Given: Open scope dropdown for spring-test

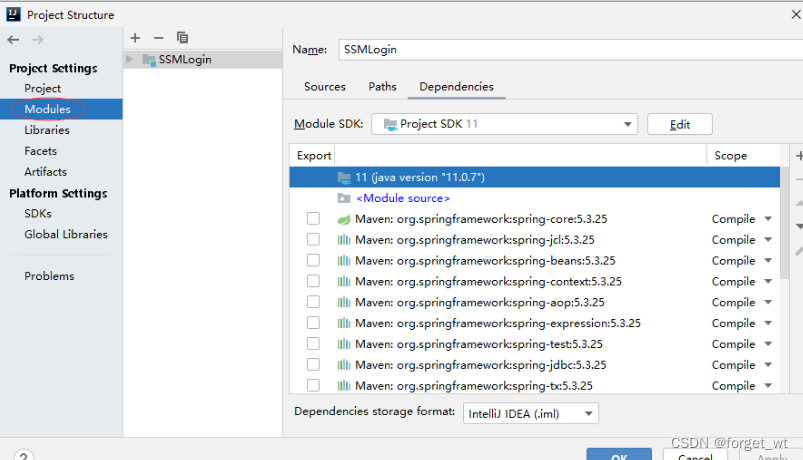Looking at the screenshot, I should coord(768,344).
